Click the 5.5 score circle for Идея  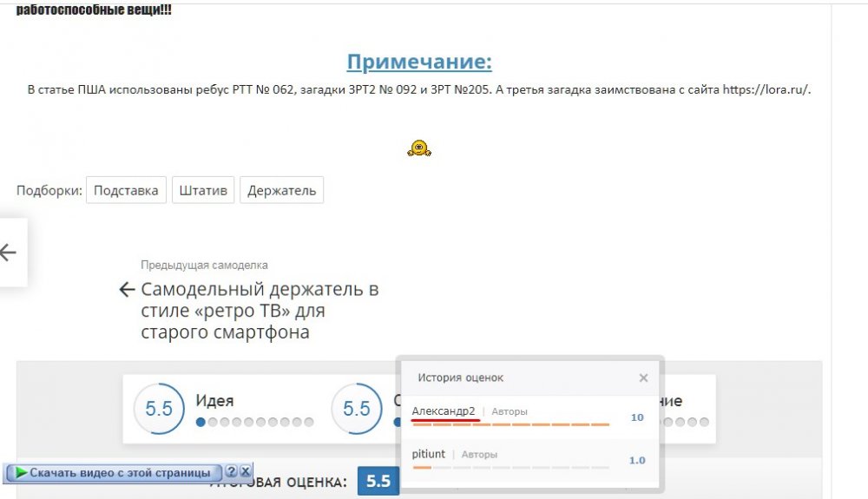pyautogui.click(x=159, y=409)
